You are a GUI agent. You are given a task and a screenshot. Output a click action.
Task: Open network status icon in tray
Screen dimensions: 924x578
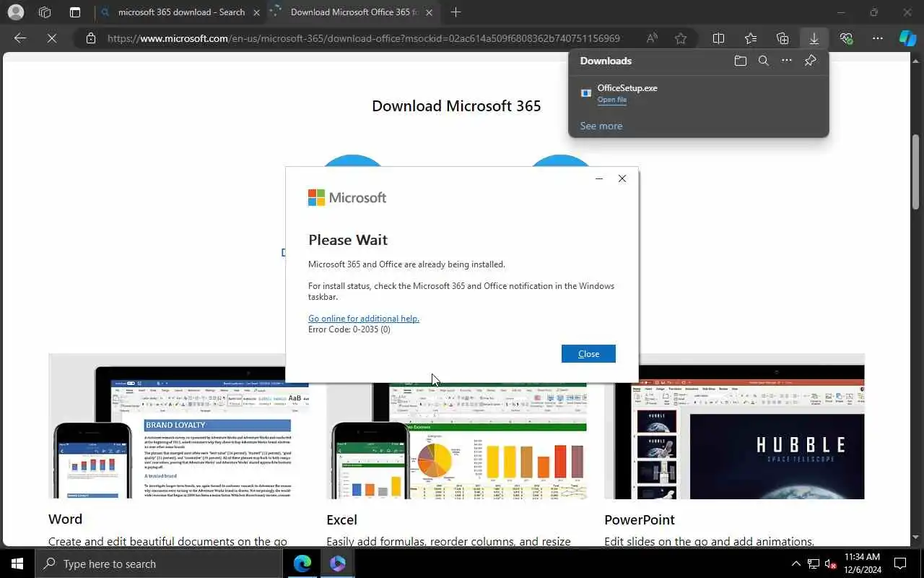[x=814, y=564]
